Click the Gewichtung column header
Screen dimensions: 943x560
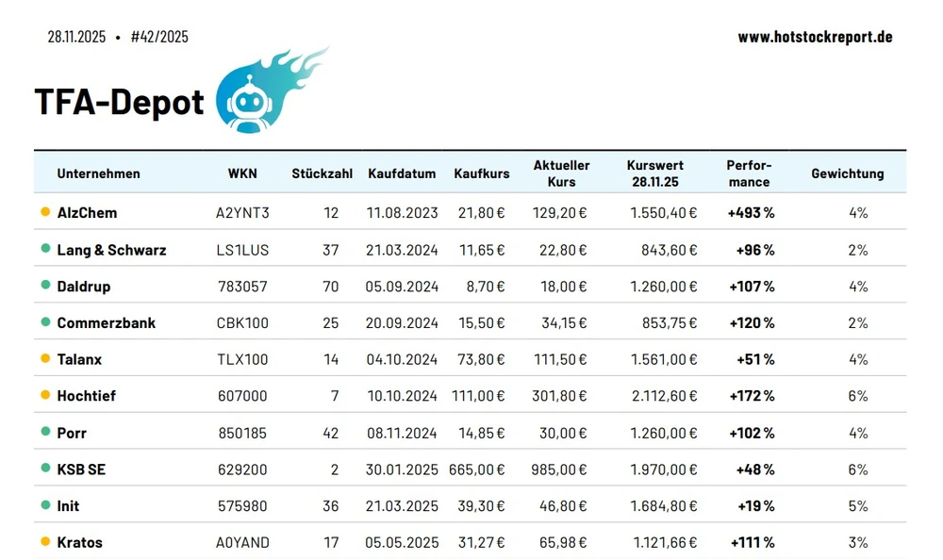tap(847, 173)
